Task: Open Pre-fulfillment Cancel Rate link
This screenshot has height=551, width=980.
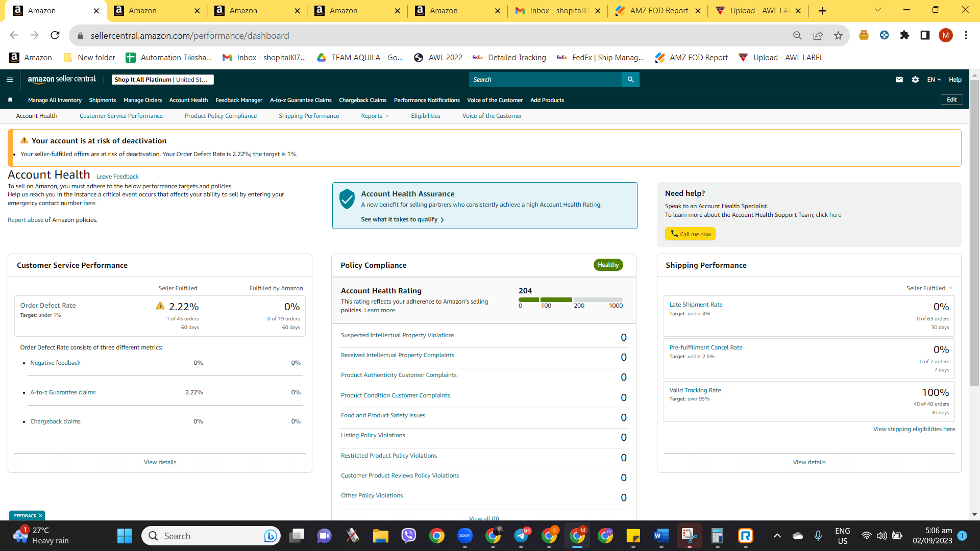Action: point(706,347)
